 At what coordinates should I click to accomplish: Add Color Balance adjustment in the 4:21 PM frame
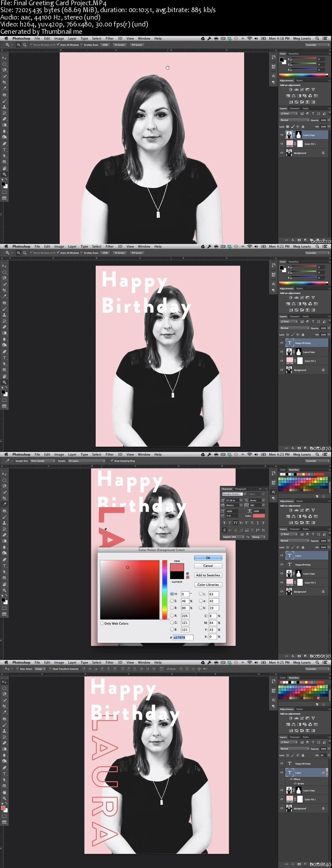pyautogui.click(x=293, y=304)
